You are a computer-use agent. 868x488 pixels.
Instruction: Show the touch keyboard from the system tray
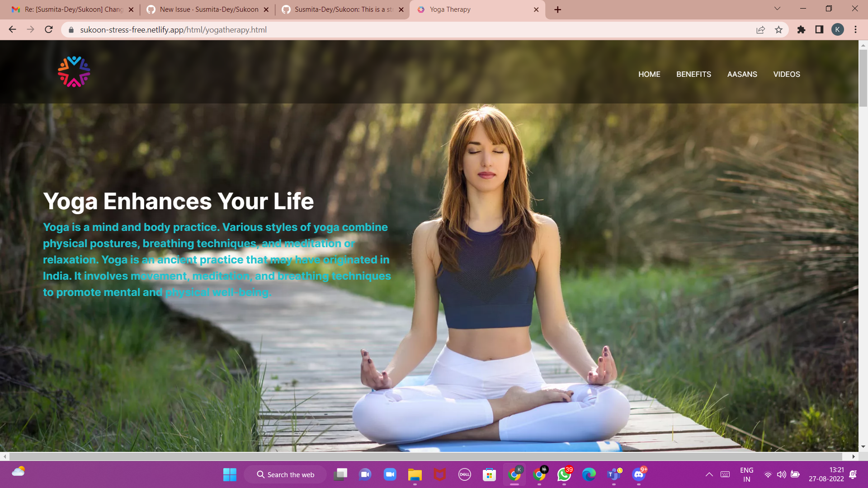[x=725, y=474]
